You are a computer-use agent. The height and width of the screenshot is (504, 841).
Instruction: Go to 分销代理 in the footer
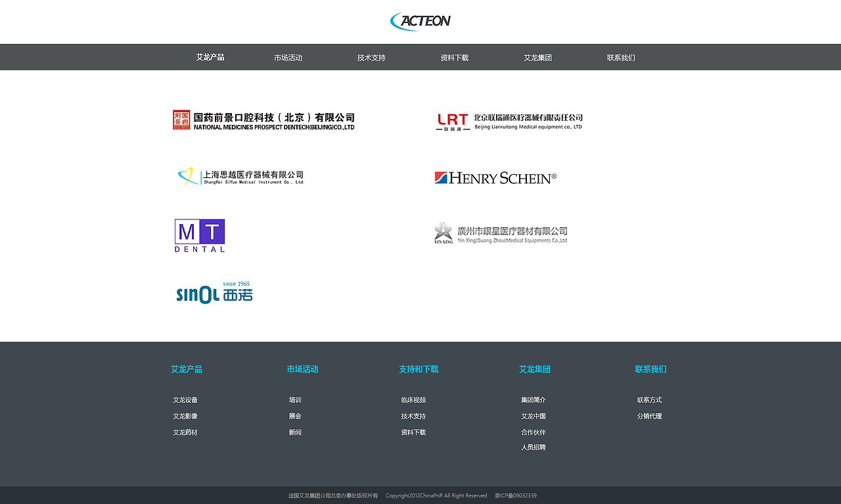(x=650, y=417)
